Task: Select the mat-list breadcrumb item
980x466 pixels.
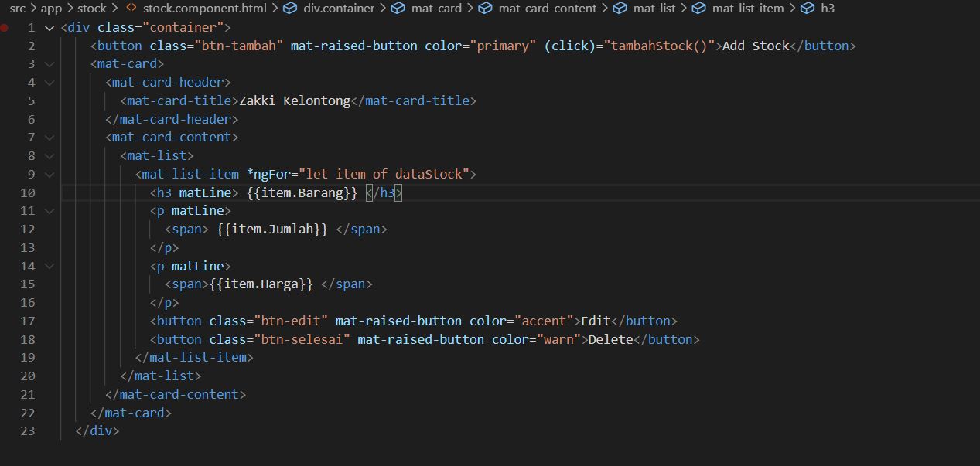Action: click(x=654, y=8)
